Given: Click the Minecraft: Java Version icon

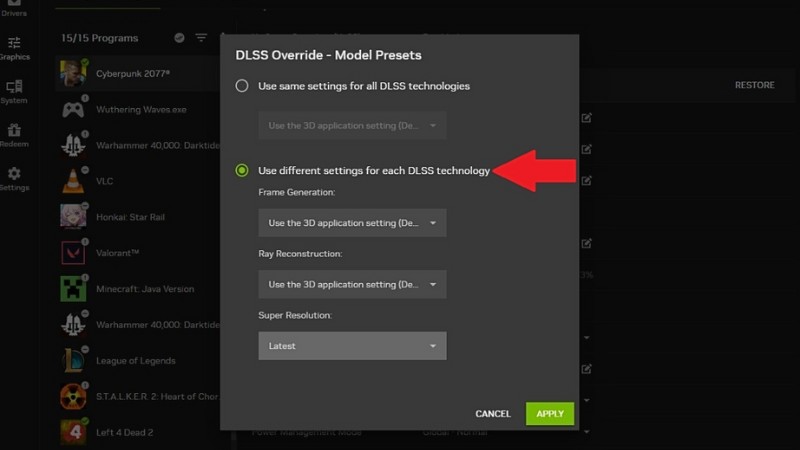Looking at the screenshot, I should point(73,289).
